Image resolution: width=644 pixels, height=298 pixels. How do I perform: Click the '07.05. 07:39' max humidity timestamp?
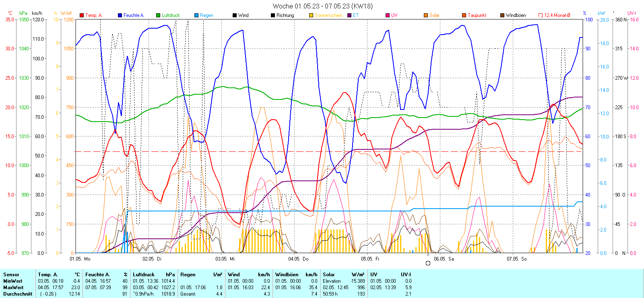pos(98,288)
